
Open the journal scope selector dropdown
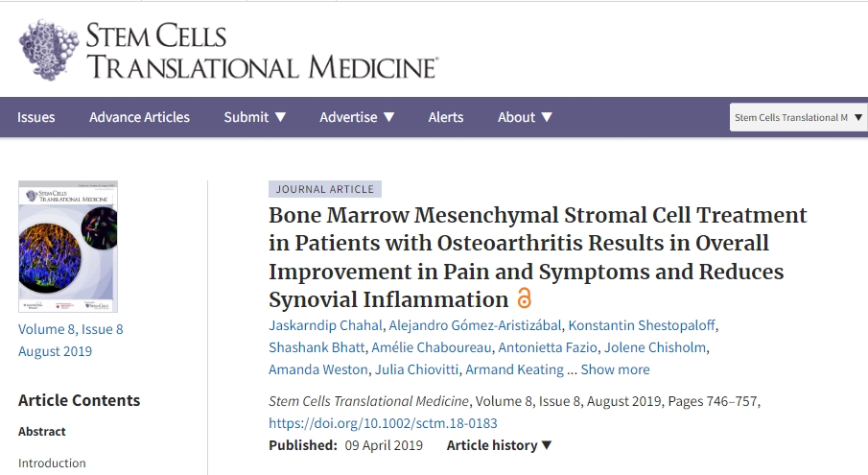tap(798, 118)
